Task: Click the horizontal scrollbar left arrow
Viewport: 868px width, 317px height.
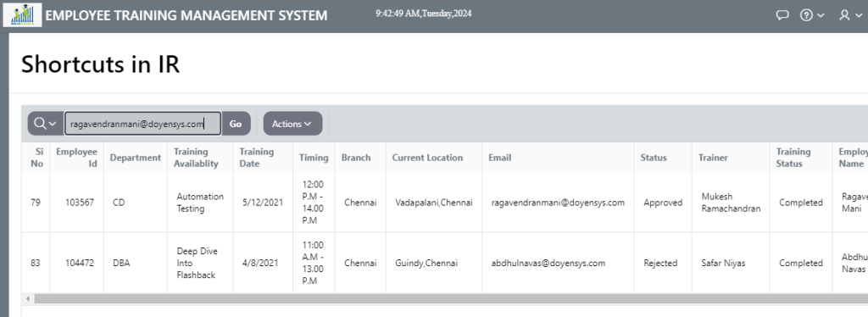Action: coord(28,298)
